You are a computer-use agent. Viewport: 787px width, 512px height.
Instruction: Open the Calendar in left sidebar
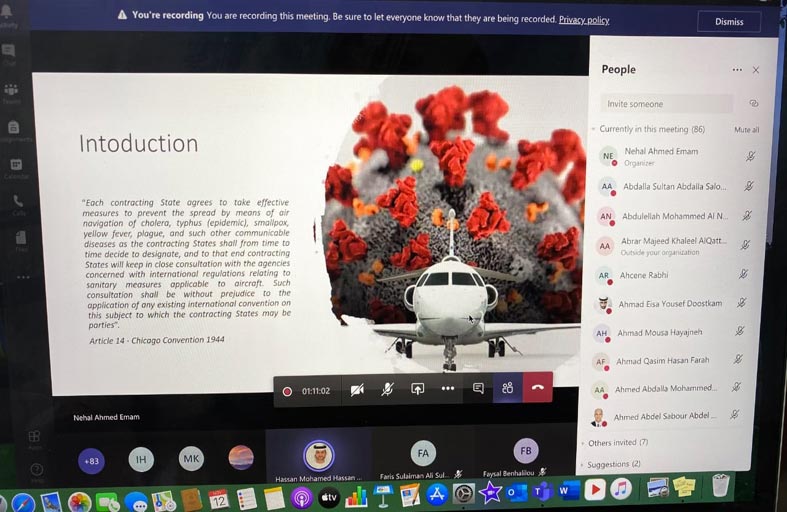(16, 166)
